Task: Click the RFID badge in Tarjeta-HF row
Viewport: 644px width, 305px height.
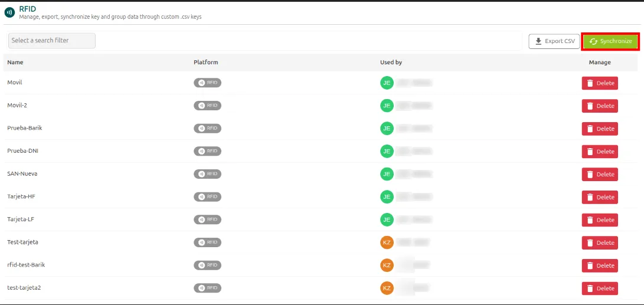Action: [207, 196]
